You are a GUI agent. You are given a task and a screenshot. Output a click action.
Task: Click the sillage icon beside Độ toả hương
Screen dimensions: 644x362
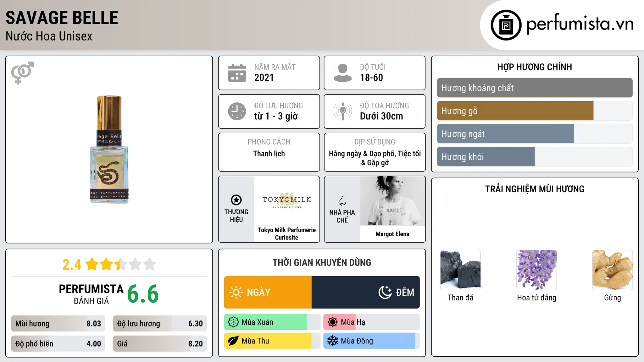pyautogui.click(x=343, y=111)
